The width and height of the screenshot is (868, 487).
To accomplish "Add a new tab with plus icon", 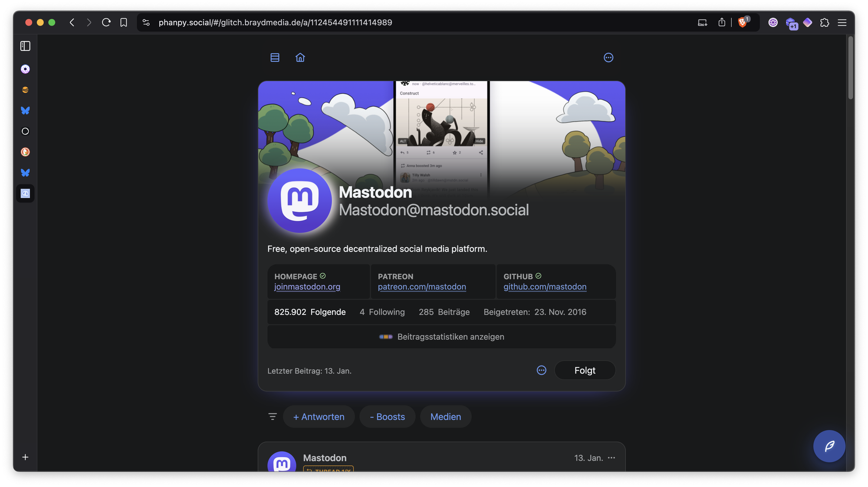I will point(25,457).
